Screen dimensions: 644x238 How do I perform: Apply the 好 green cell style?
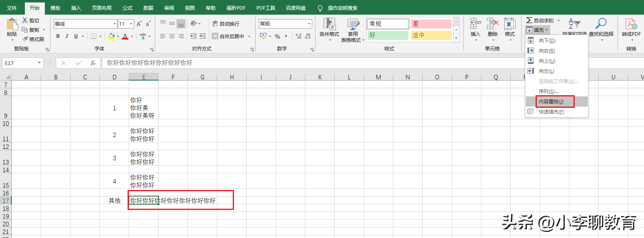pyautogui.click(x=388, y=35)
